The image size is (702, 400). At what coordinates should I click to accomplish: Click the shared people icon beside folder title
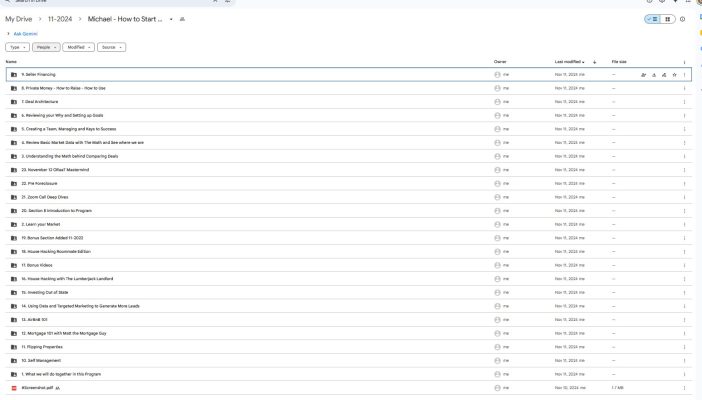click(182, 19)
